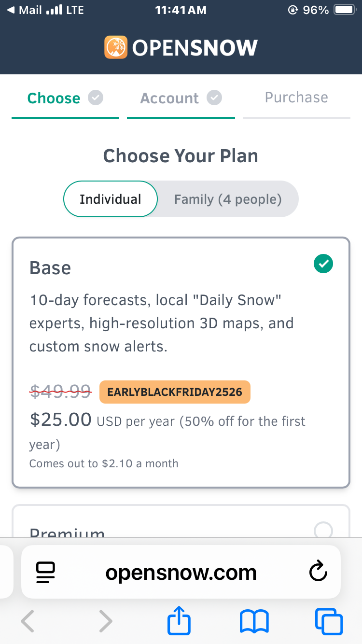Switch to Family (4 people) option
This screenshot has height=644, width=362.
coord(228,199)
